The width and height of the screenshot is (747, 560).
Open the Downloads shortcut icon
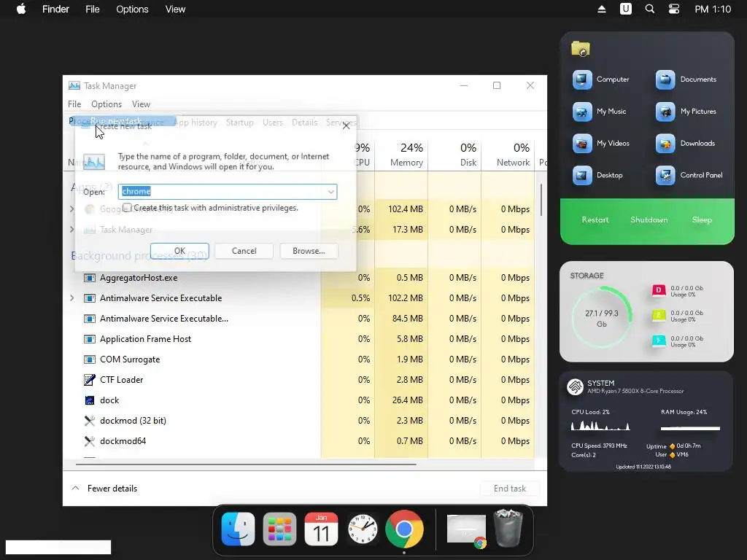pos(665,144)
